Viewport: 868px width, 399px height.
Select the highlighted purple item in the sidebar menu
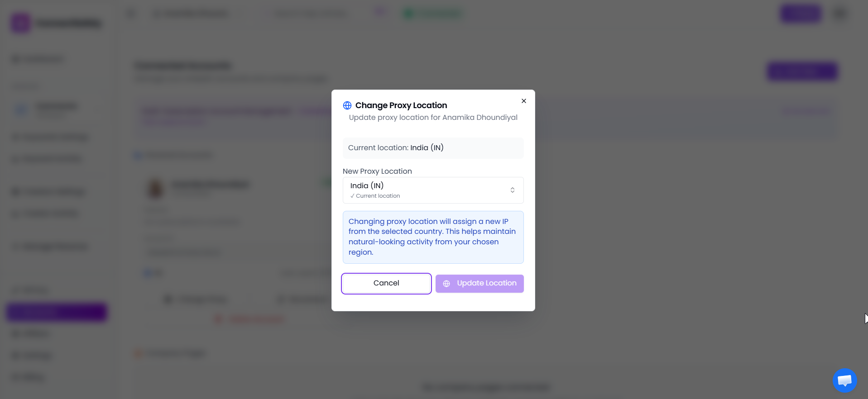(56, 312)
